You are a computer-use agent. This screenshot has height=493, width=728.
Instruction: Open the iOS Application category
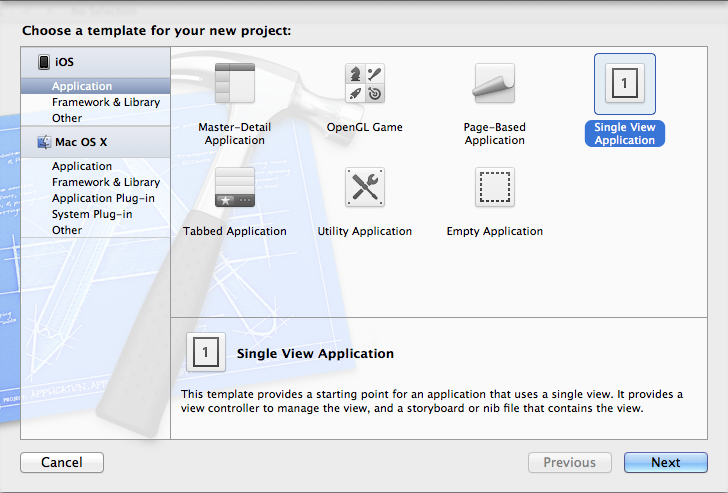(x=82, y=87)
